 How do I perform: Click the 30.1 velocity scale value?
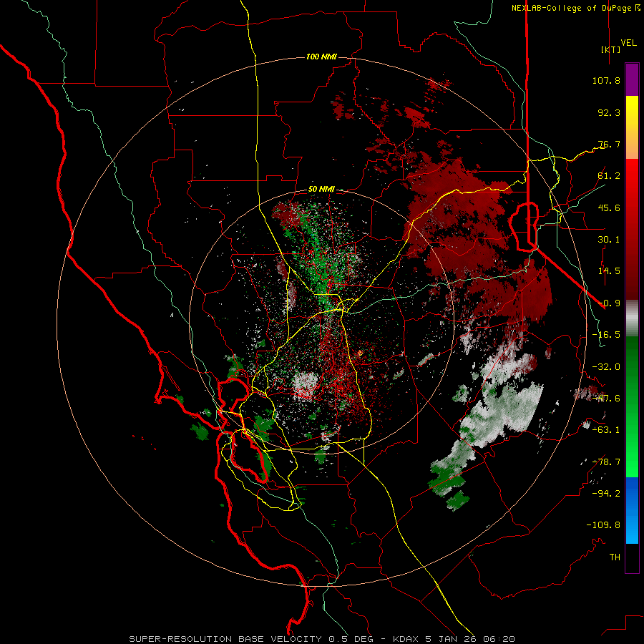coord(609,240)
